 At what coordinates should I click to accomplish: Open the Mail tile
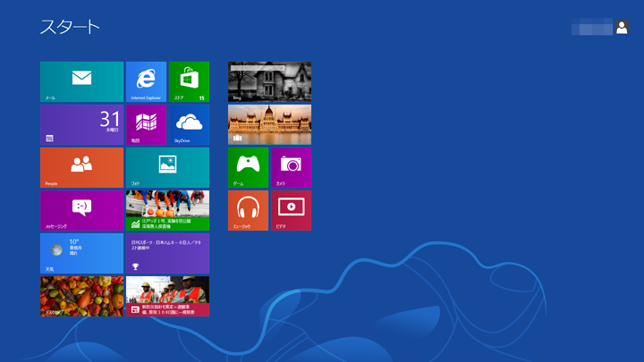point(81,81)
